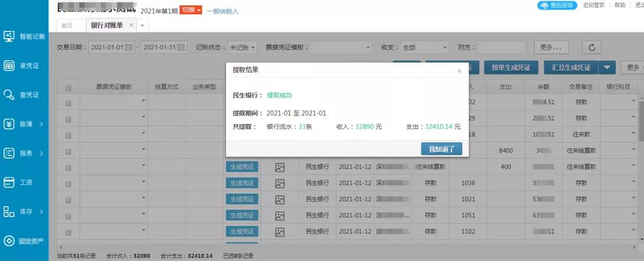Click the 对方 input field
The width and height of the screenshot is (644, 261).
point(501,48)
